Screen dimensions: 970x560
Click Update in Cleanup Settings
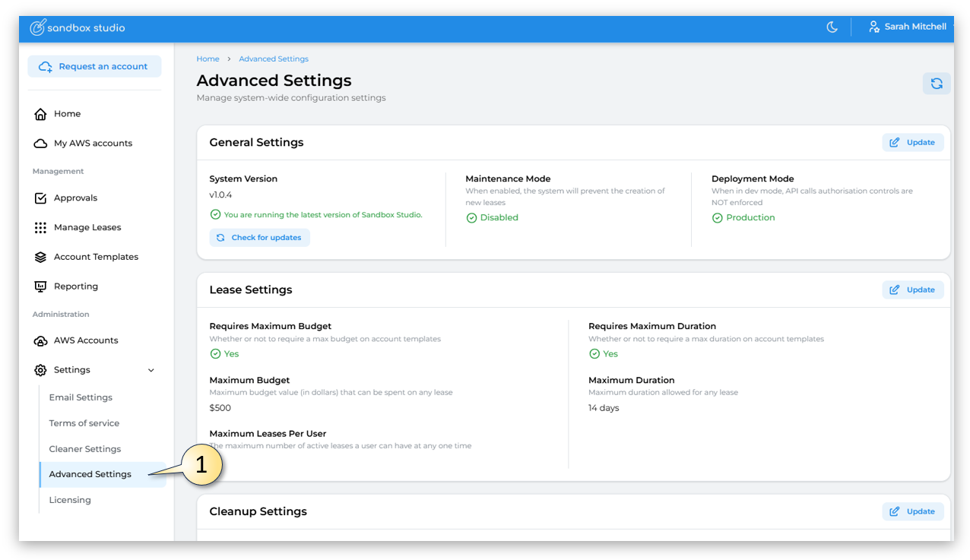(x=912, y=512)
